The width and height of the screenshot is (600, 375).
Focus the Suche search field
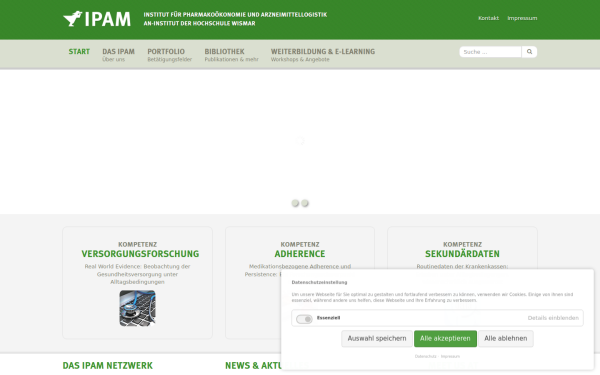click(490, 52)
